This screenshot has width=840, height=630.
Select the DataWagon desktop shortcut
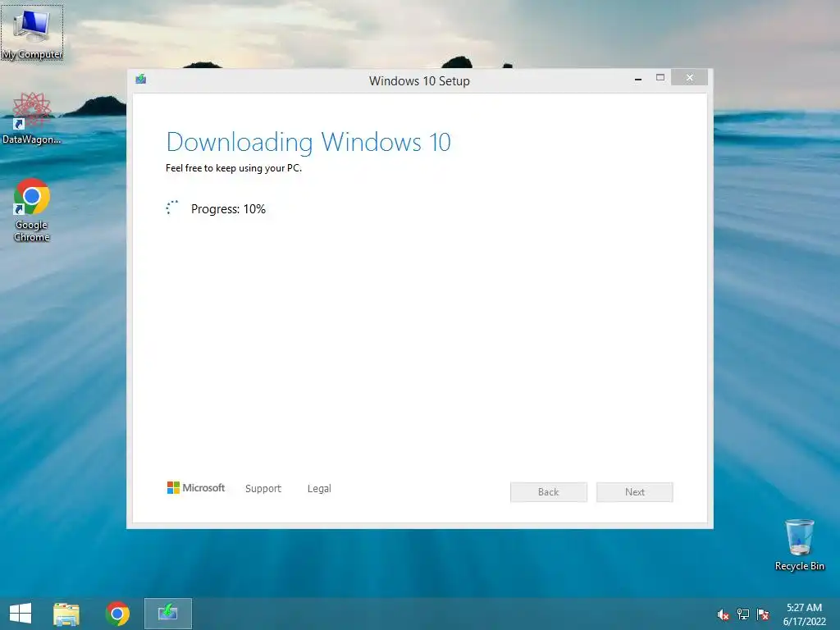[32, 118]
